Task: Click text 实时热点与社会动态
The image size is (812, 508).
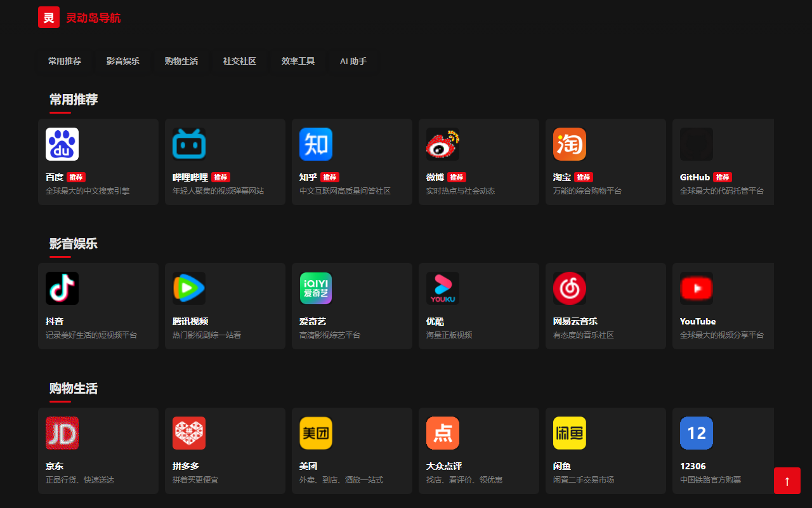Action: coord(461,191)
